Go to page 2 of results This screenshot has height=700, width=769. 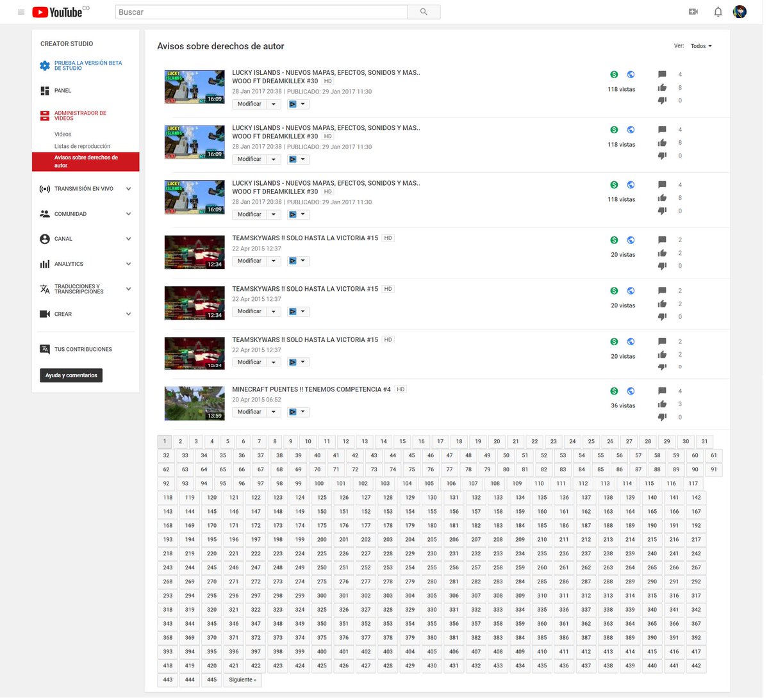180,441
